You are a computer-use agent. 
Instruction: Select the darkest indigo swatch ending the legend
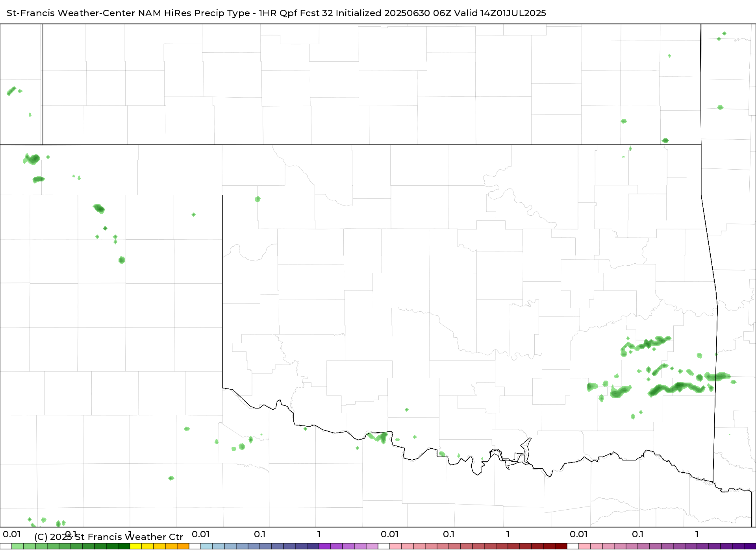[x=750, y=546]
